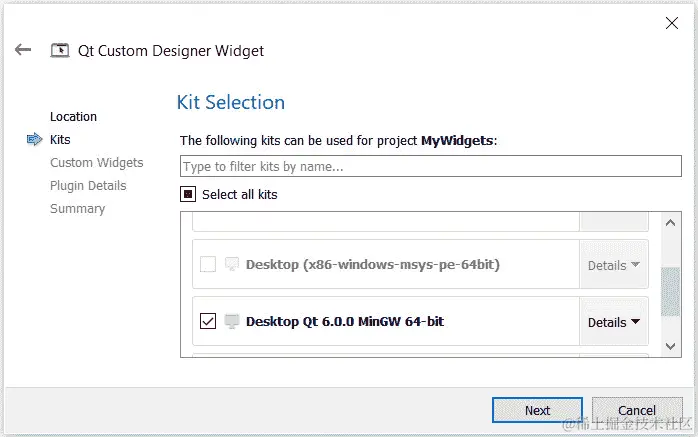Select the Summary step in the sidebar
The image size is (698, 437).
tap(77, 209)
